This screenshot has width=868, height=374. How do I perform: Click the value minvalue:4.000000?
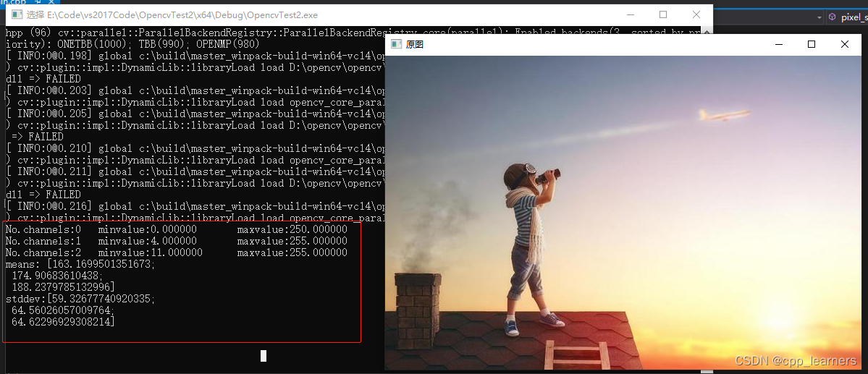point(147,241)
